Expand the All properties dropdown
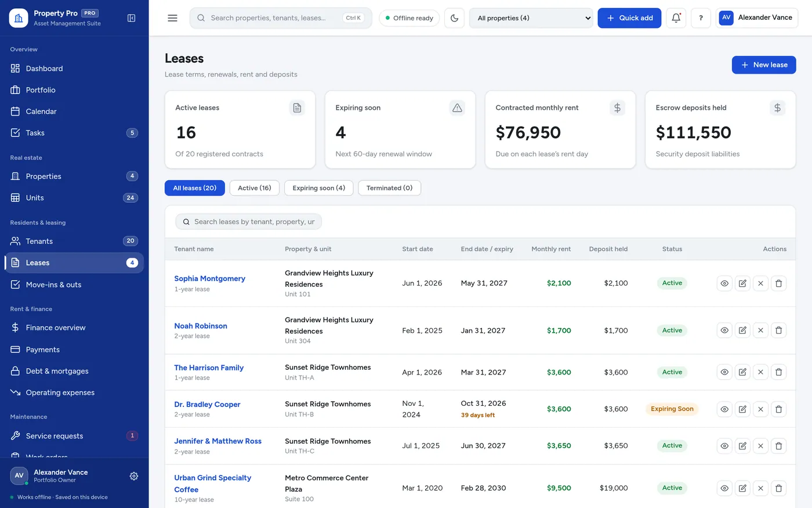Image resolution: width=812 pixels, height=508 pixels. point(531,18)
